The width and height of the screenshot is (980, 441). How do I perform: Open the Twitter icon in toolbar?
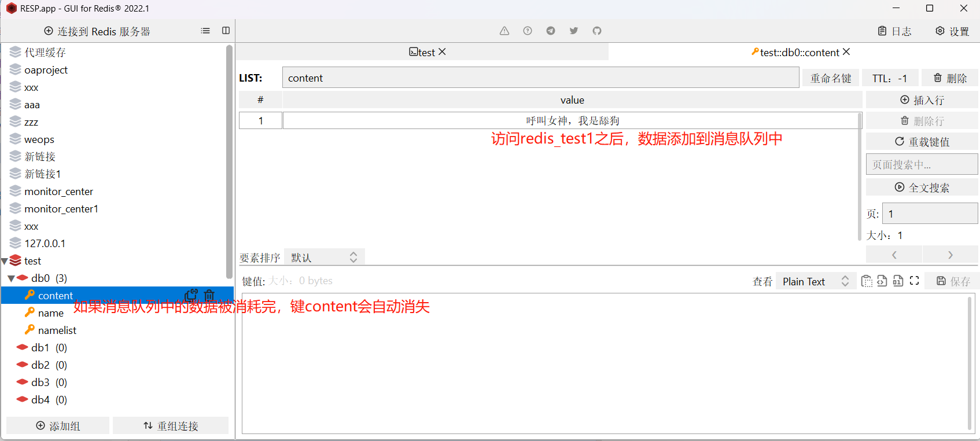tap(574, 31)
